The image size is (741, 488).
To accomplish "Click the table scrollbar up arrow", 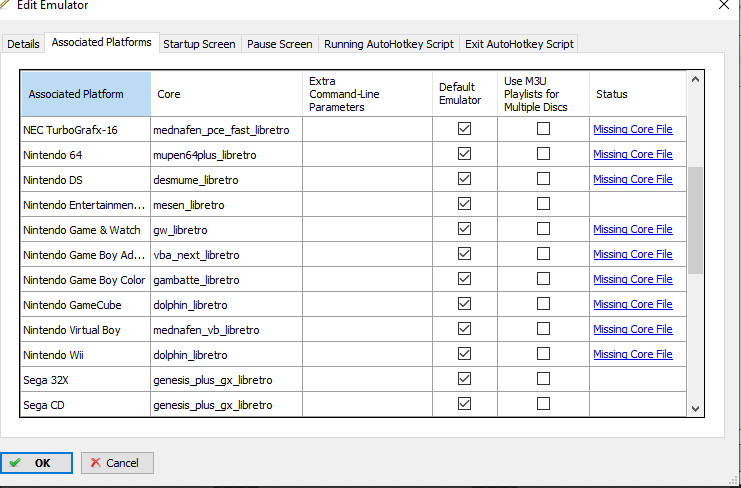I will [695, 79].
